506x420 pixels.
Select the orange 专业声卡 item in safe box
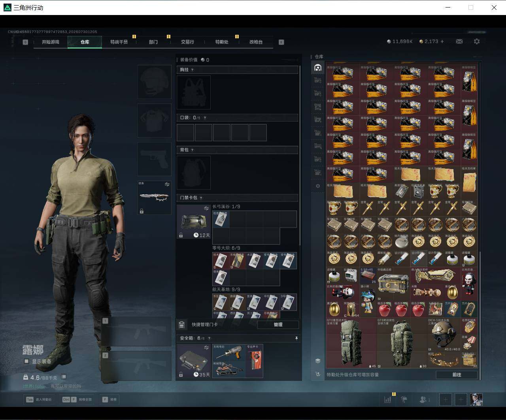pos(255,360)
